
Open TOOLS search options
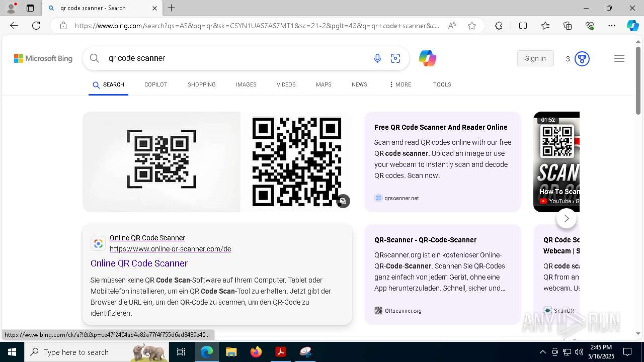pos(442,84)
